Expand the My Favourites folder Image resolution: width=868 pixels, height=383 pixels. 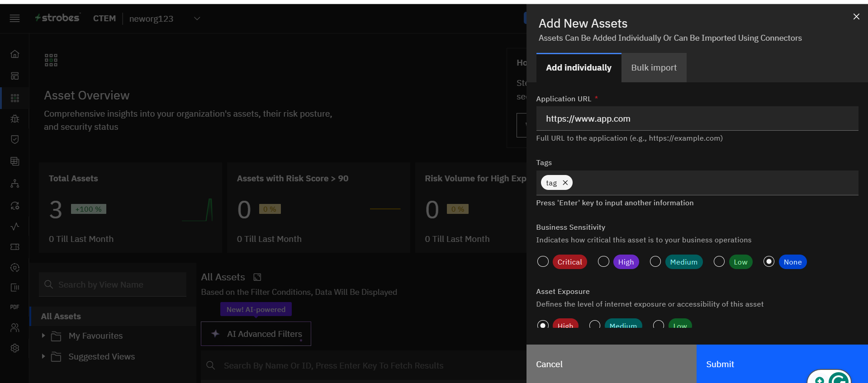[x=43, y=336]
